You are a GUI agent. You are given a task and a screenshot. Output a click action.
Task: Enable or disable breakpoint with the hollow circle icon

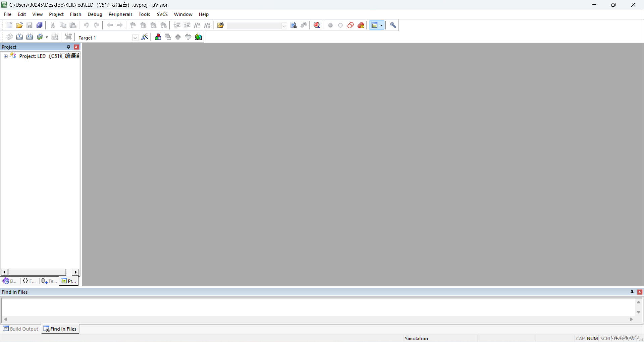point(340,25)
